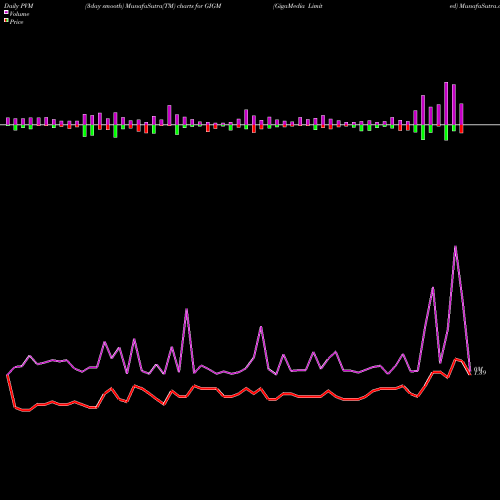This screenshot has width=500, height=500.
Task: Click the Price legend color swatch
Action: (6, 21)
